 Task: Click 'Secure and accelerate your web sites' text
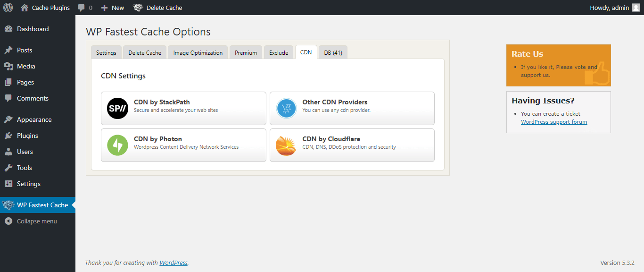(176, 110)
